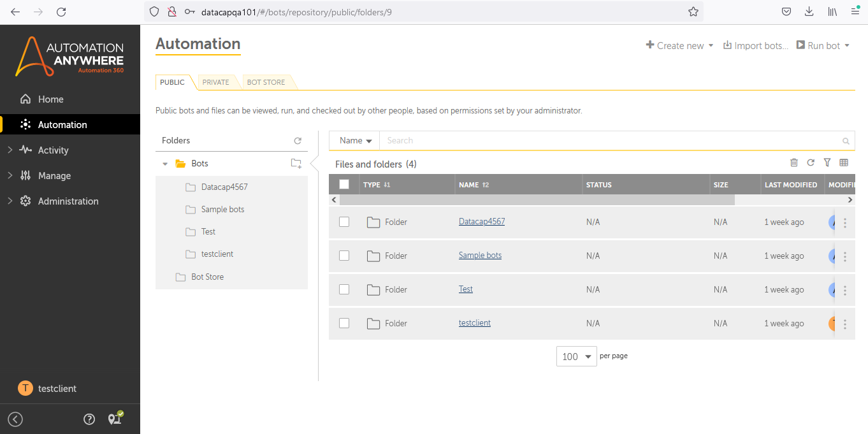Open the Pocket save icon
Screen dimensions: 868x434
coord(786,11)
